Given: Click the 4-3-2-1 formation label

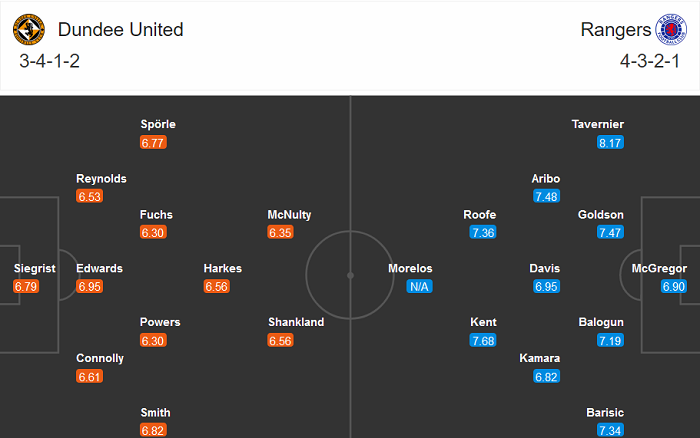Looking at the screenshot, I should point(649,61).
